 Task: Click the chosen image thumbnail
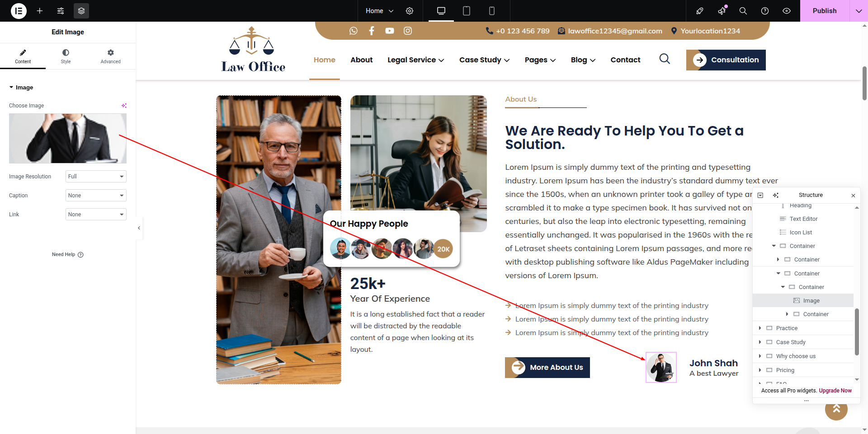pos(68,138)
